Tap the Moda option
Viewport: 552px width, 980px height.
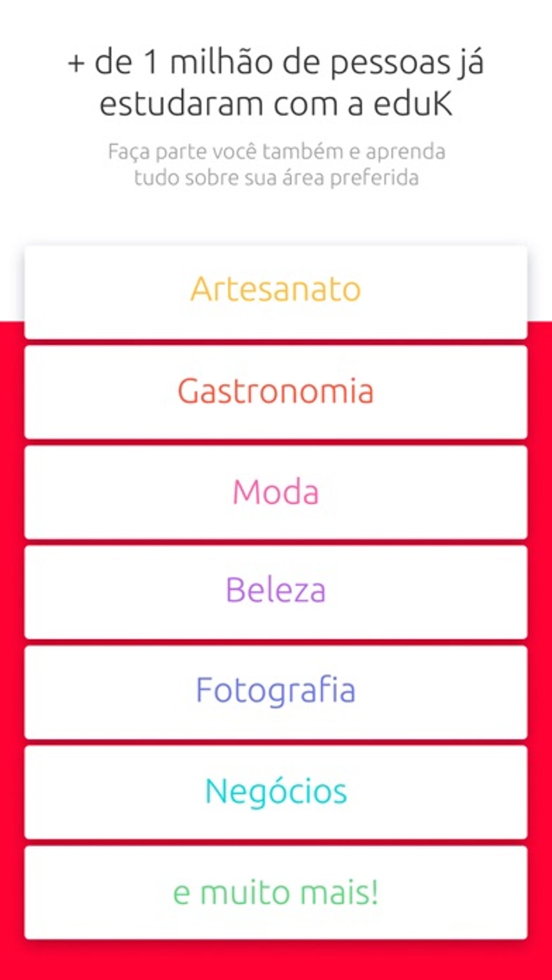pyautogui.click(x=275, y=492)
